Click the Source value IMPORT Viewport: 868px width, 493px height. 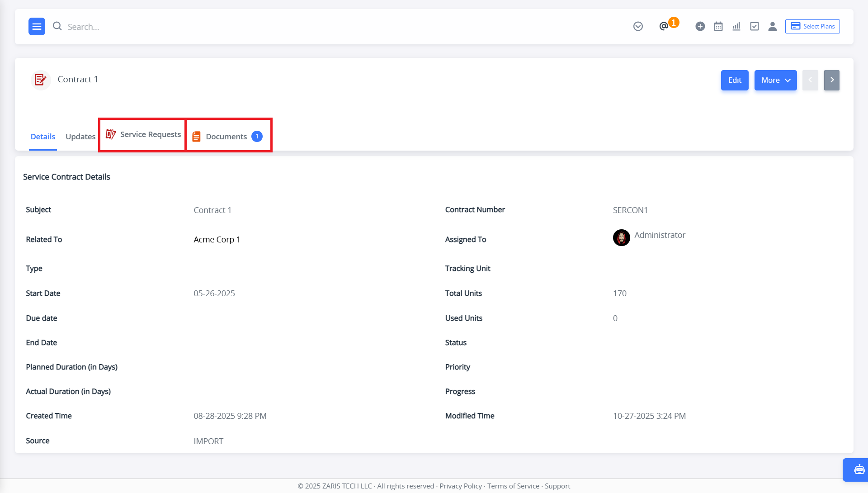pos(208,441)
